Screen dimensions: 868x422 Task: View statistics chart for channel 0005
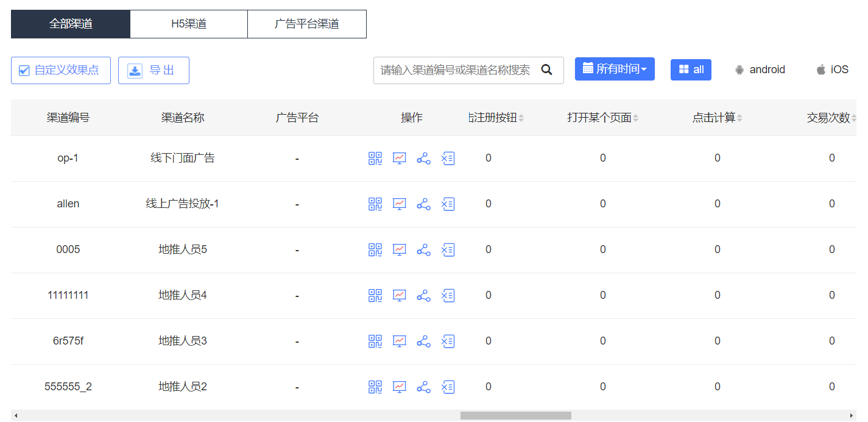[400, 250]
